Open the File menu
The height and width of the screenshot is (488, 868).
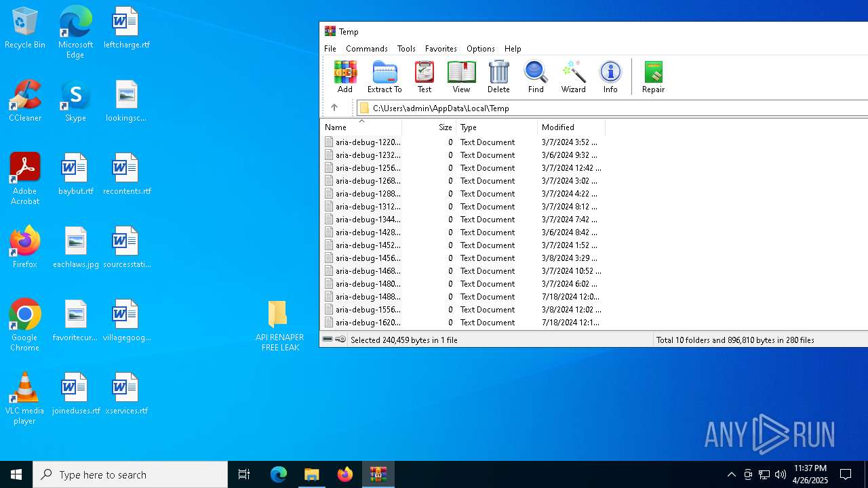(x=330, y=49)
